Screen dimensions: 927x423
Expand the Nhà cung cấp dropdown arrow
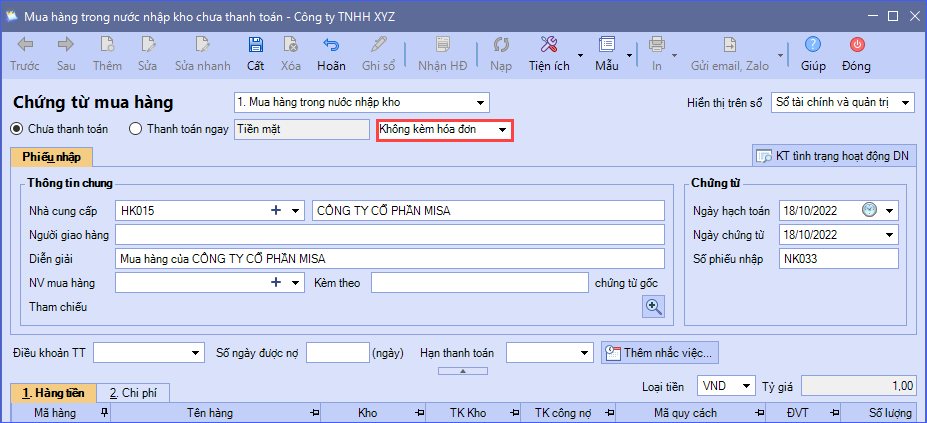[296, 211]
